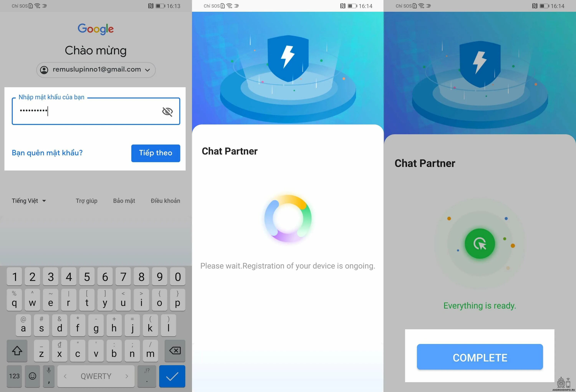Click the COMPLETE button
The image size is (576, 392).
click(480, 357)
